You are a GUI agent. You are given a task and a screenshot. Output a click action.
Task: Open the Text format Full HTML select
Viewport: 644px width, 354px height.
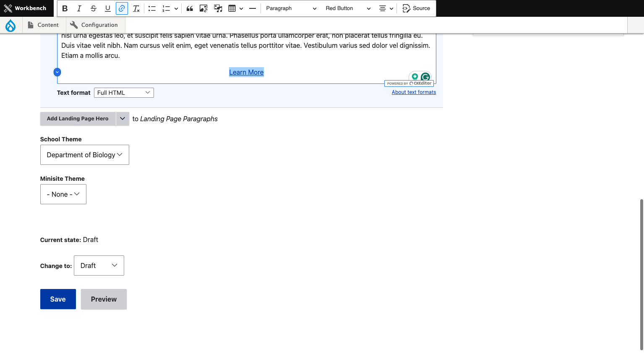coord(124,93)
